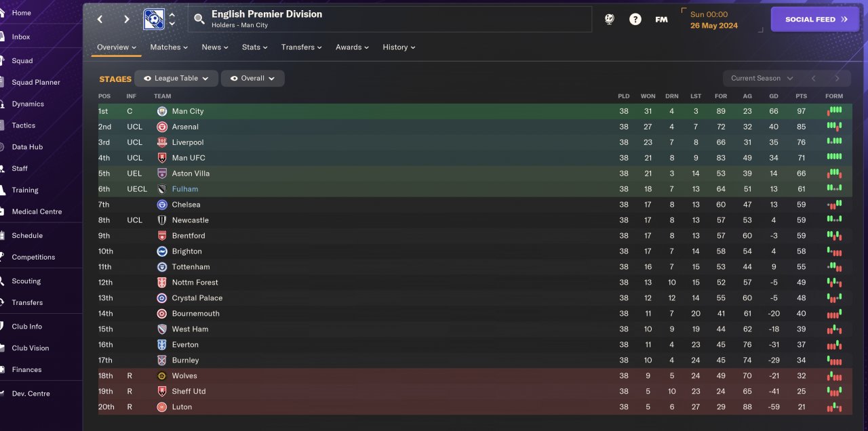The height and width of the screenshot is (431, 868).
Task: Toggle the League Table view eye selector
Action: (176, 79)
